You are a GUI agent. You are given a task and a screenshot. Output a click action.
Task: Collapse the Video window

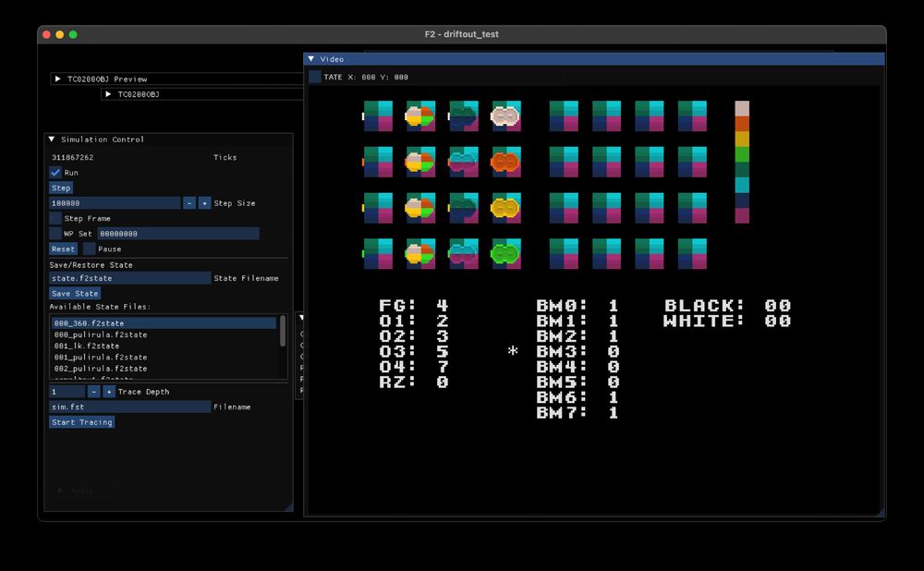[x=311, y=59]
